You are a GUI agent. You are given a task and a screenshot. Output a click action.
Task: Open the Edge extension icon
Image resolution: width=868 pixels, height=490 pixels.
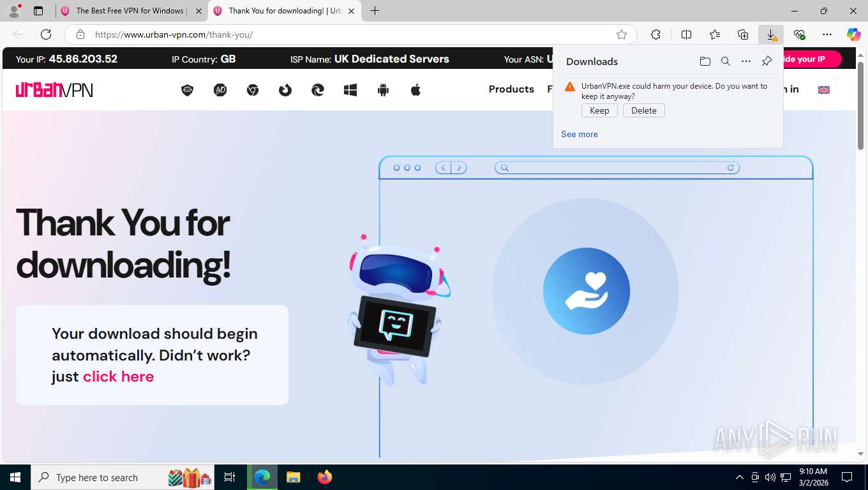coord(318,90)
